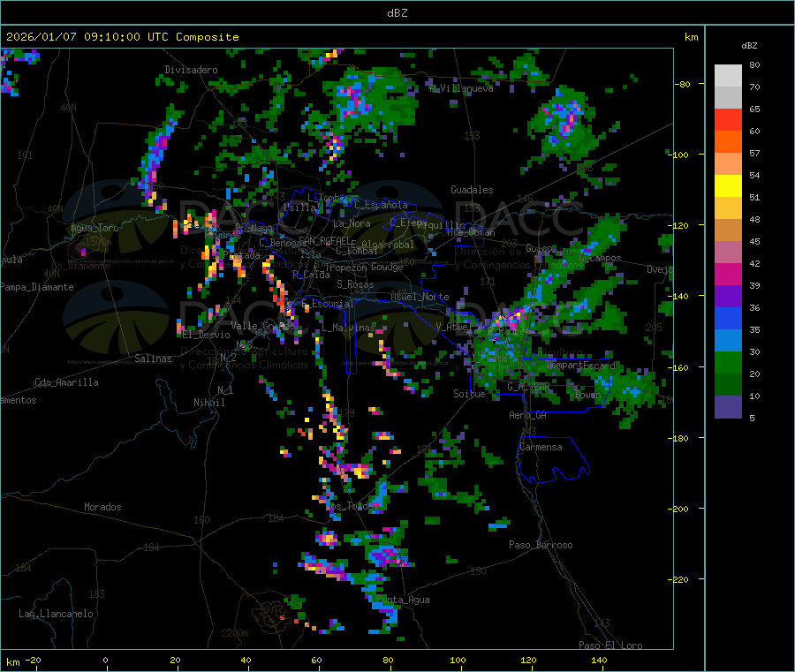Click the Carmensa place label
The image size is (795, 672).
(541, 447)
